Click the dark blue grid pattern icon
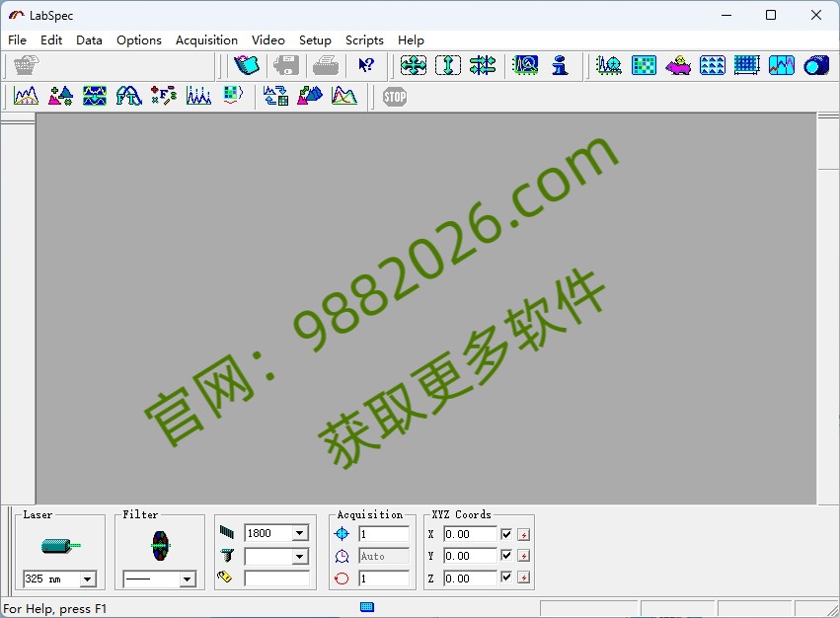 click(x=747, y=65)
